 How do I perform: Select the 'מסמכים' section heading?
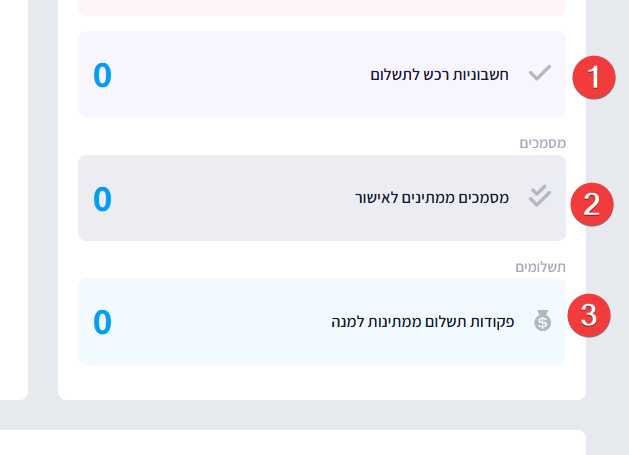click(543, 143)
